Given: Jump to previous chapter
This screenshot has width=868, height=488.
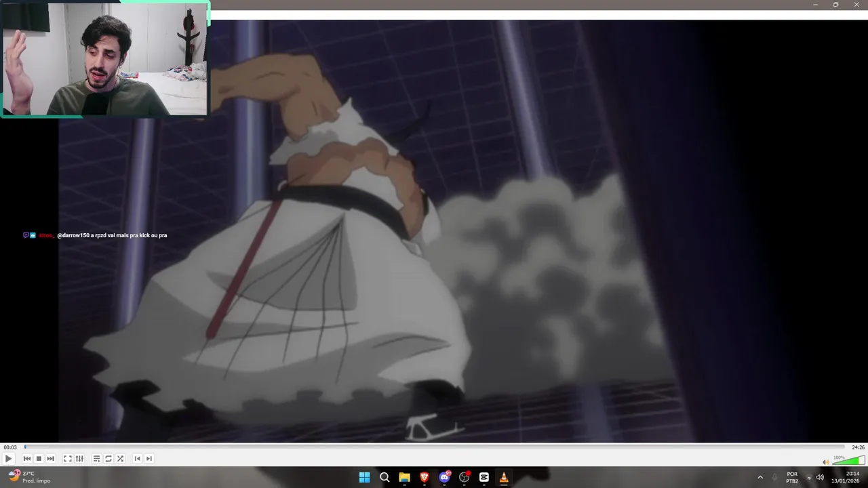Looking at the screenshot, I should pyautogui.click(x=137, y=459).
